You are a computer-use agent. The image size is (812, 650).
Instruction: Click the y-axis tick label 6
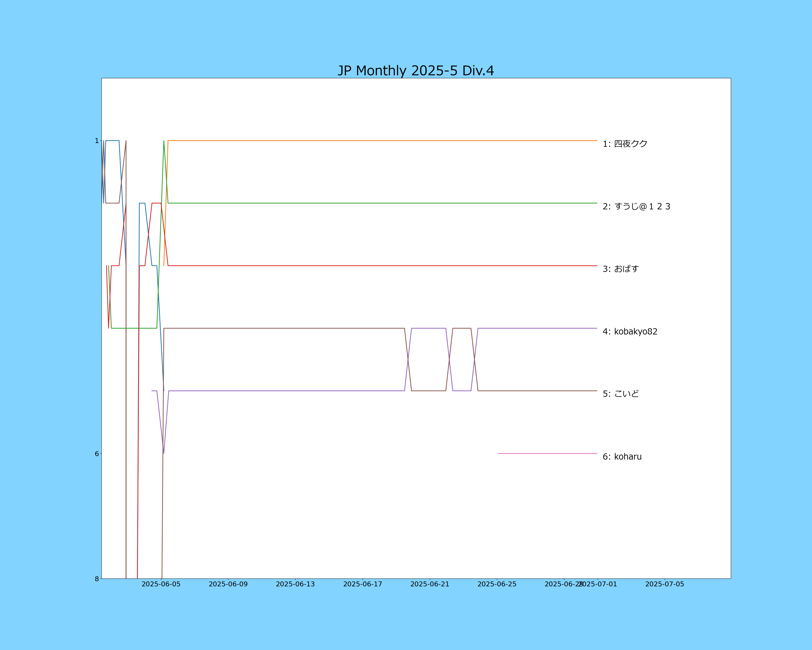97,454
